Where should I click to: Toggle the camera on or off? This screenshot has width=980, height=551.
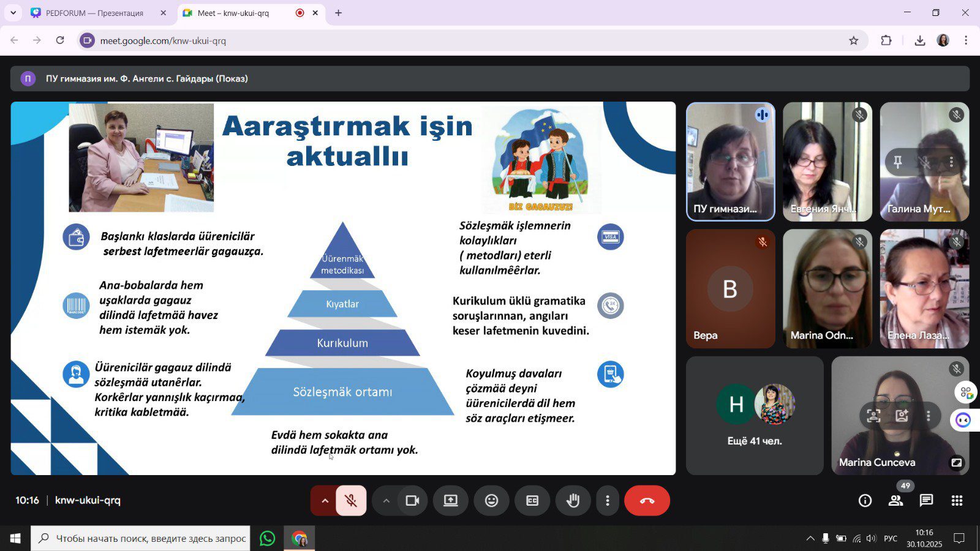pyautogui.click(x=412, y=501)
